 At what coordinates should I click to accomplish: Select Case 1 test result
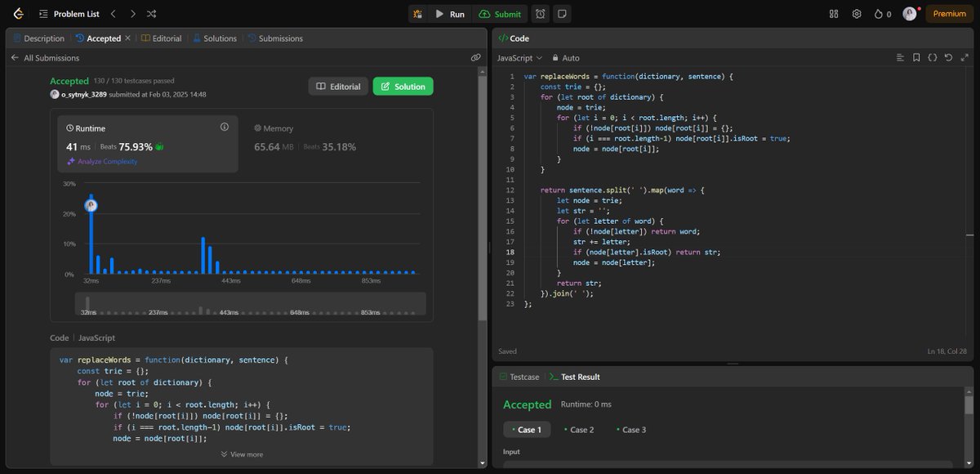(x=527, y=430)
